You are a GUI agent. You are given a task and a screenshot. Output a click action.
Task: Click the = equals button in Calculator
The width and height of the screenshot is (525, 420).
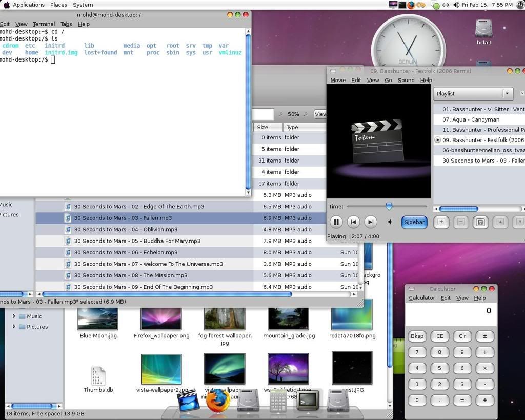coord(462,400)
